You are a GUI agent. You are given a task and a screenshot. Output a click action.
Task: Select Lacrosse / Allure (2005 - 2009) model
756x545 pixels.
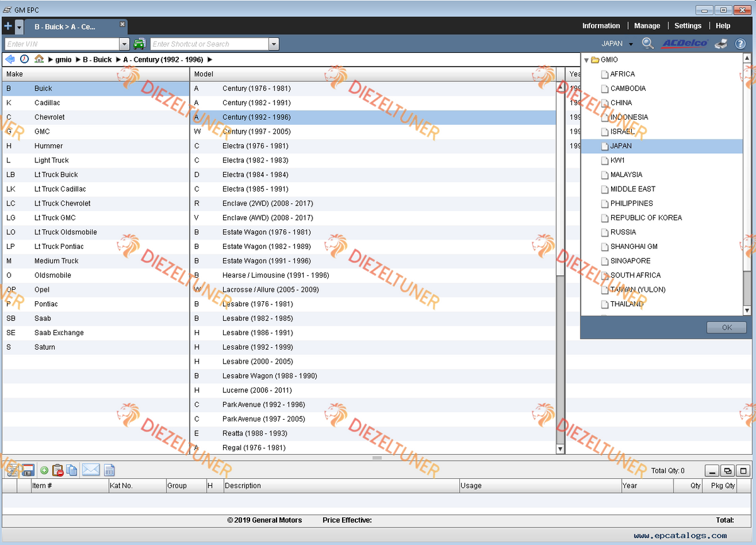[373, 290]
